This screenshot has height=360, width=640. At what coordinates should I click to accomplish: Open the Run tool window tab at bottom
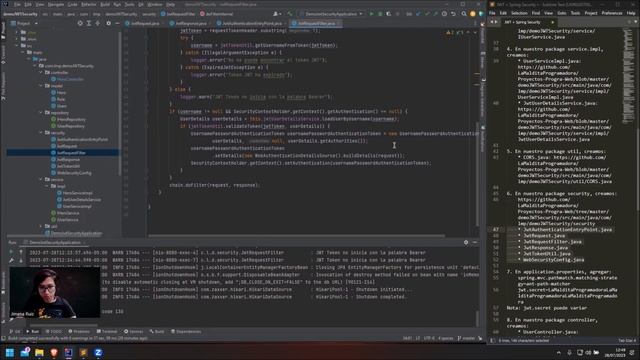(x=33, y=331)
